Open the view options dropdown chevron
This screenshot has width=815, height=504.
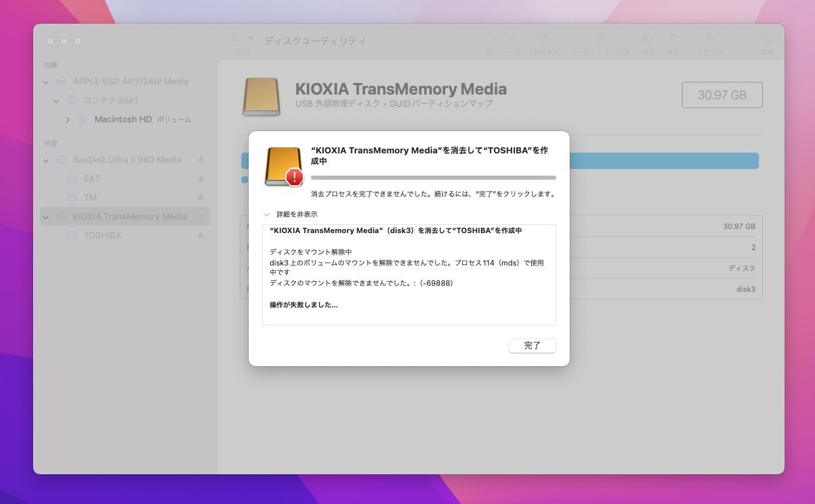click(251, 39)
